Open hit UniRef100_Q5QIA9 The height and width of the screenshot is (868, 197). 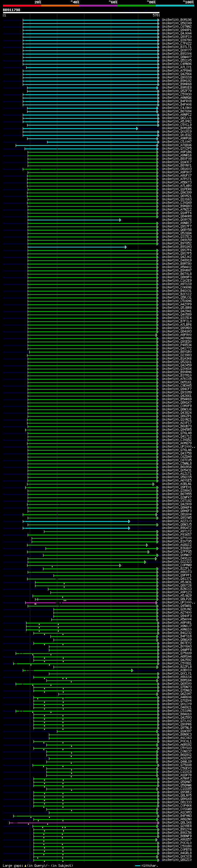(177, 23)
